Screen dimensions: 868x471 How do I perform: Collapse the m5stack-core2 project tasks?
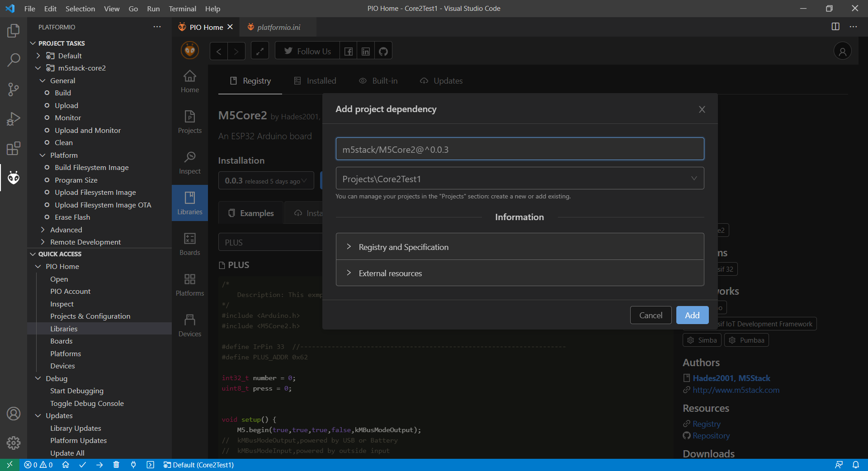coord(38,68)
